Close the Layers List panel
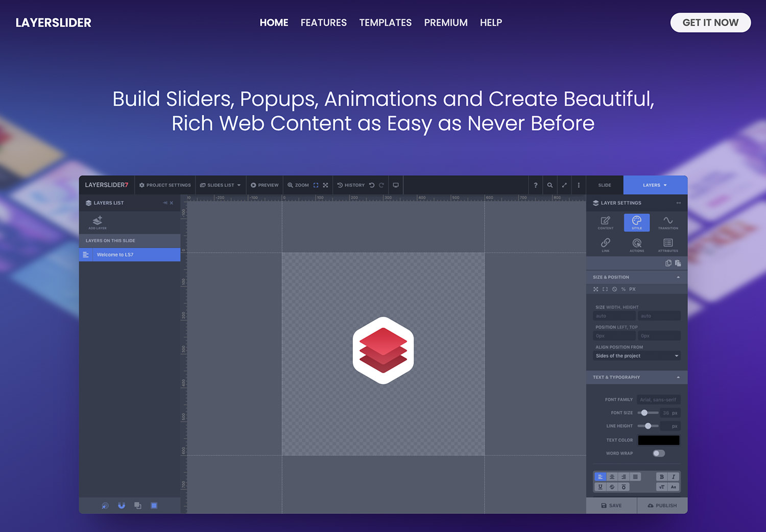Viewport: 766px width, 532px height. click(x=172, y=203)
